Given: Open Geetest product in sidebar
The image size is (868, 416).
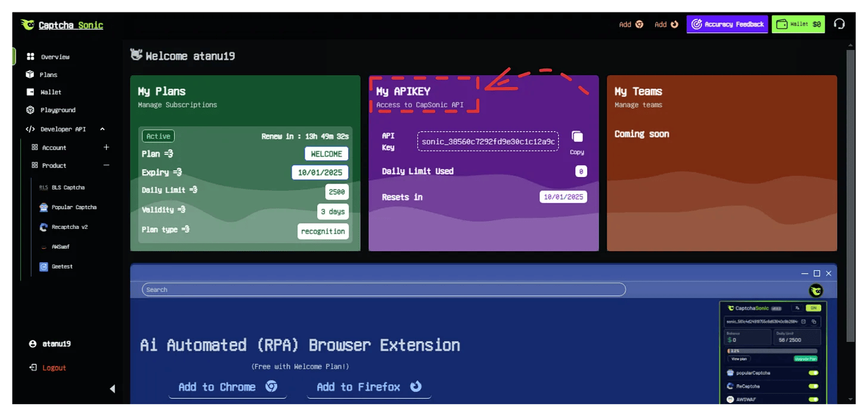Looking at the screenshot, I should click(x=62, y=266).
